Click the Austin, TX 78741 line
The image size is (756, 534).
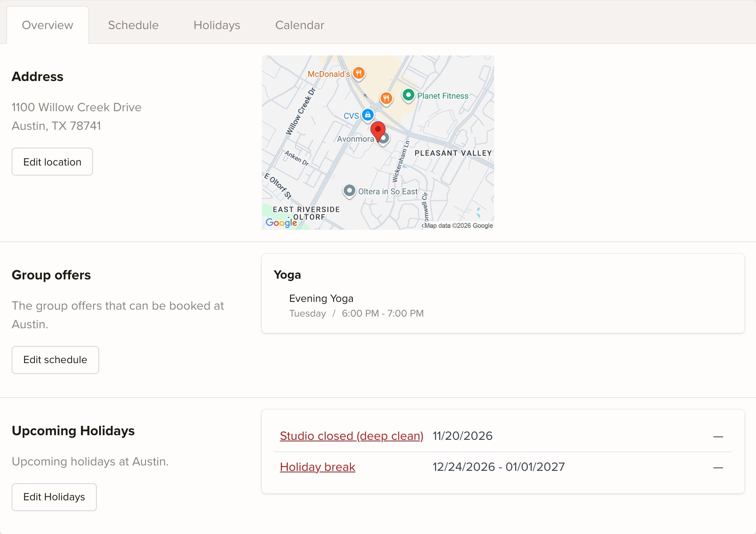tap(57, 126)
